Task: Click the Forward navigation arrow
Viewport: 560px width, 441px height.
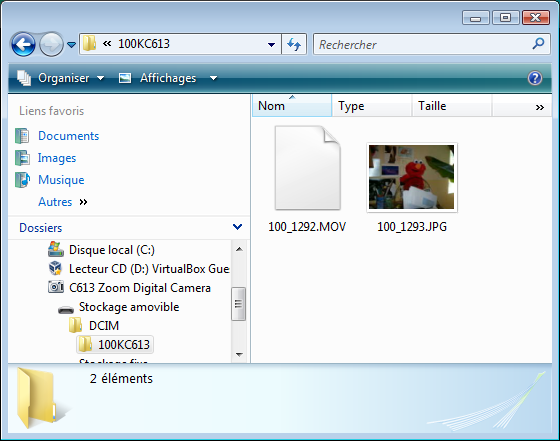Action: 51,45
